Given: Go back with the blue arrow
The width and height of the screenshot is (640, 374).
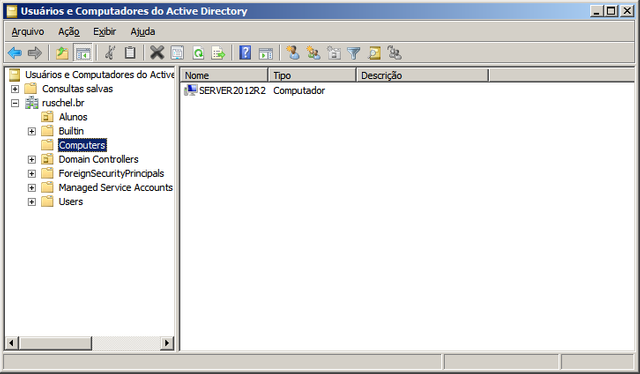Looking at the screenshot, I should tap(15, 53).
